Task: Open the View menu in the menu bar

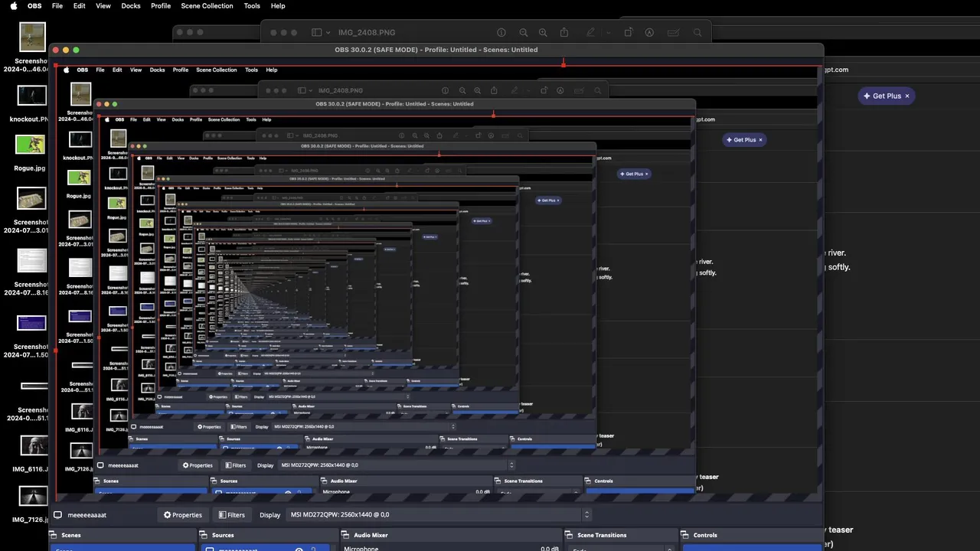Action: (x=103, y=5)
